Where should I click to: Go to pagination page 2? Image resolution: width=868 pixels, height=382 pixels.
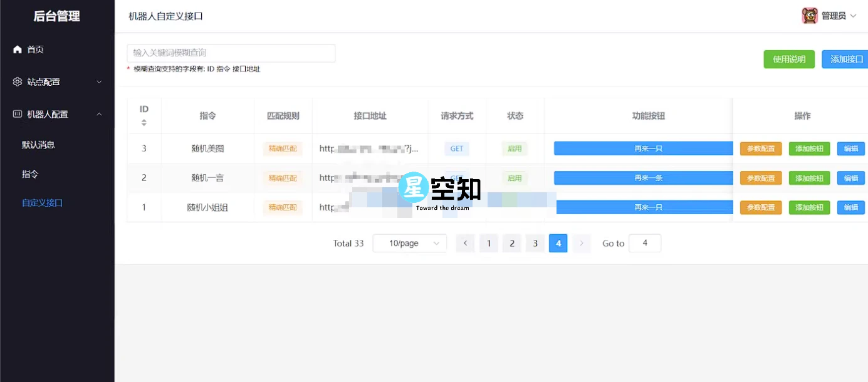click(512, 243)
